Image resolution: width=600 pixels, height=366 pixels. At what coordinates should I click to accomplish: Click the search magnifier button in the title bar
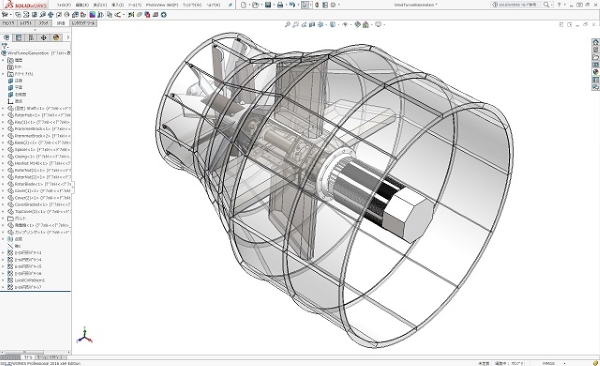point(546,5)
